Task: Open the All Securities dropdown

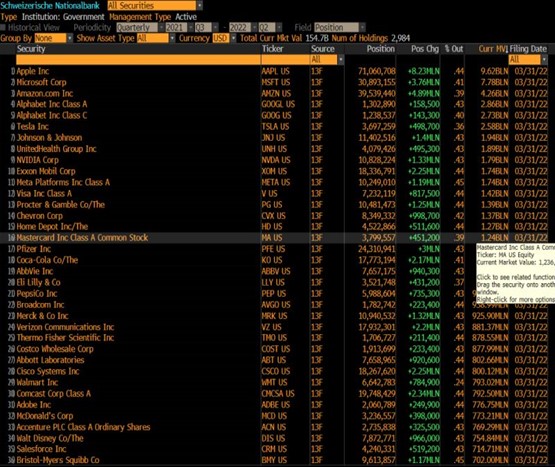Action: (155, 6)
